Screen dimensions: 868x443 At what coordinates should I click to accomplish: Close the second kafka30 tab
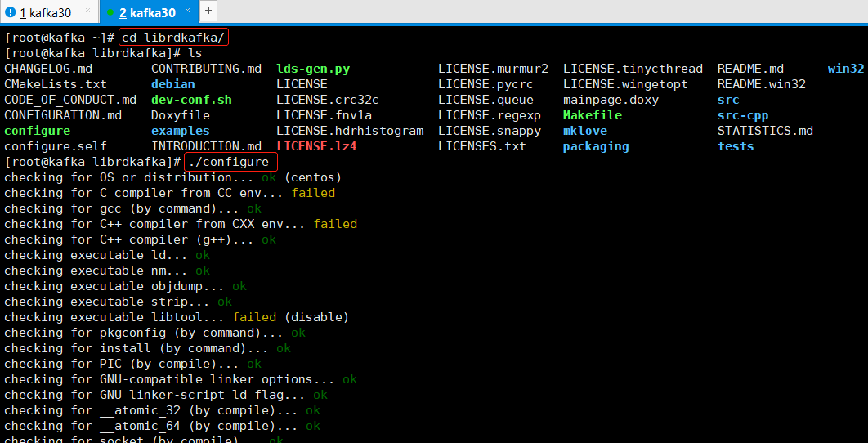point(188,11)
